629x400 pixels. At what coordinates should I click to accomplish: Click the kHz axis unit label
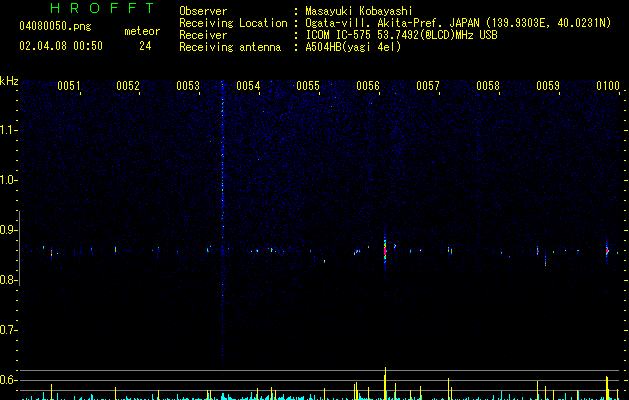pos(9,81)
